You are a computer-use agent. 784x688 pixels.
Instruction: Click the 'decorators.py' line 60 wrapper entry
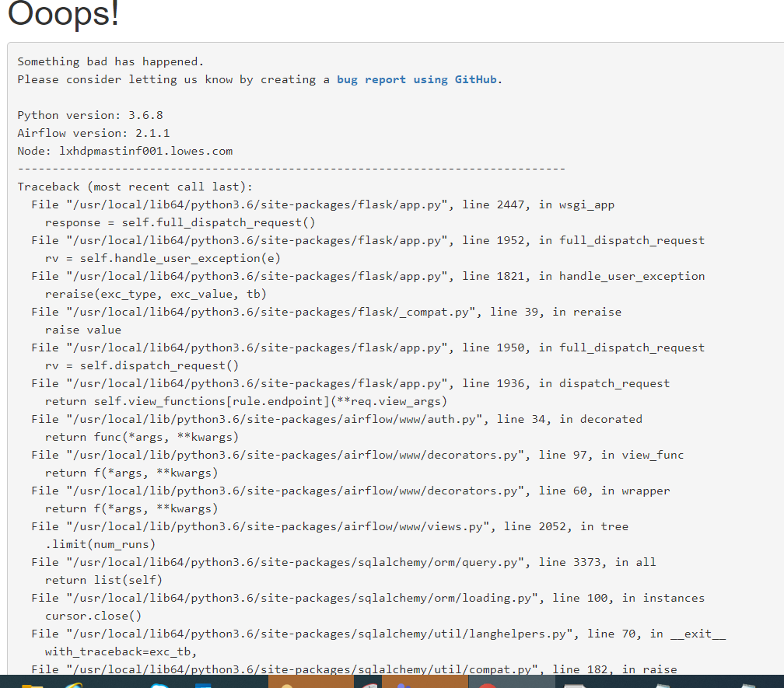point(351,491)
